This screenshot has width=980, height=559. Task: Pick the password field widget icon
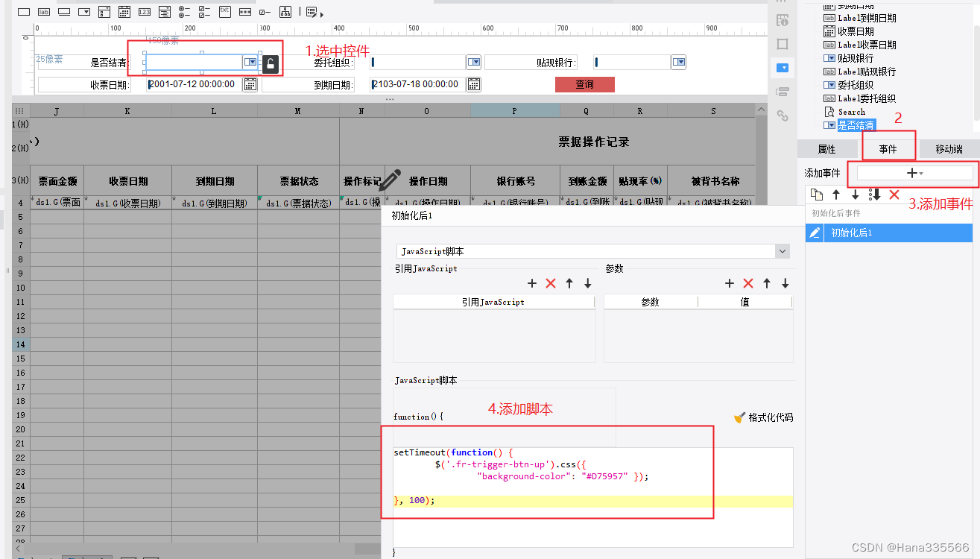point(244,12)
